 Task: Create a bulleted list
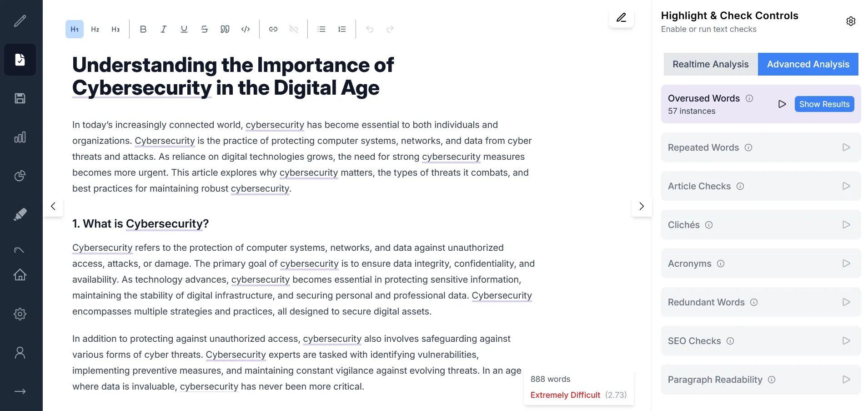click(x=321, y=29)
